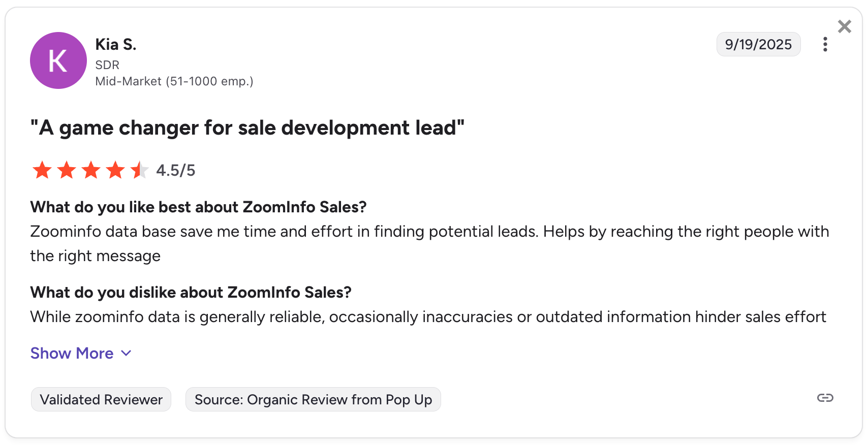Click the 4.5/5 rating text
Screen dimensions: 868x445
point(175,170)
